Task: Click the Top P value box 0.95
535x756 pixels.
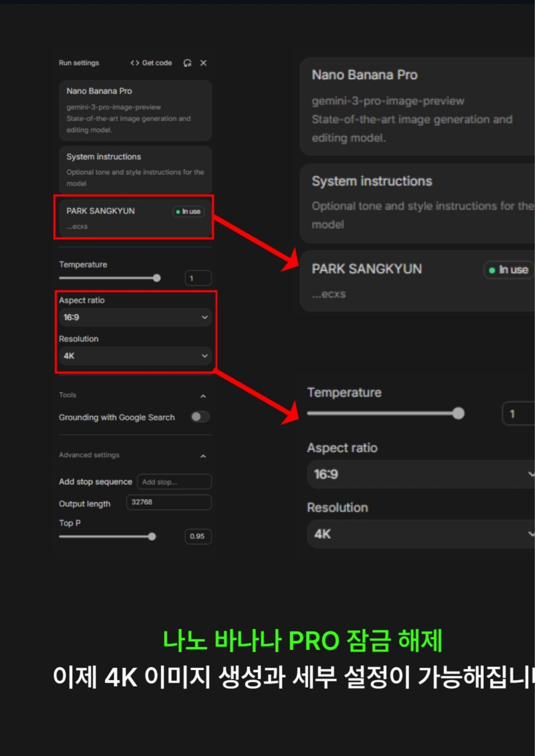Action: [198, 537]
